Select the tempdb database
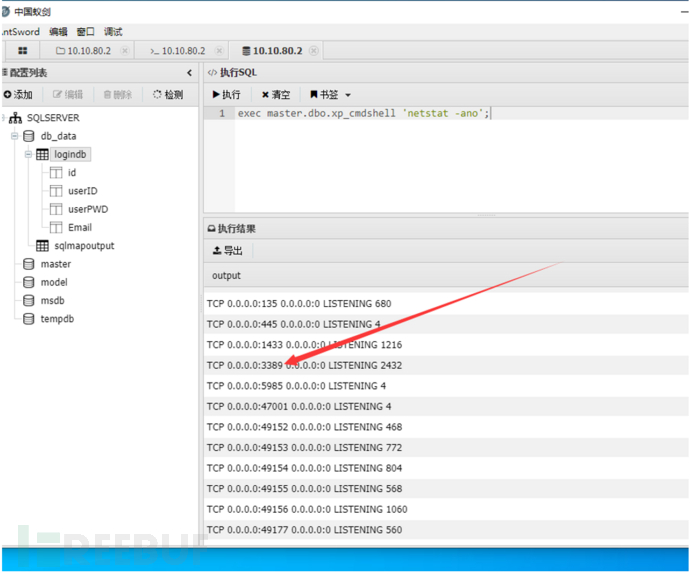 tap(57, 319)
